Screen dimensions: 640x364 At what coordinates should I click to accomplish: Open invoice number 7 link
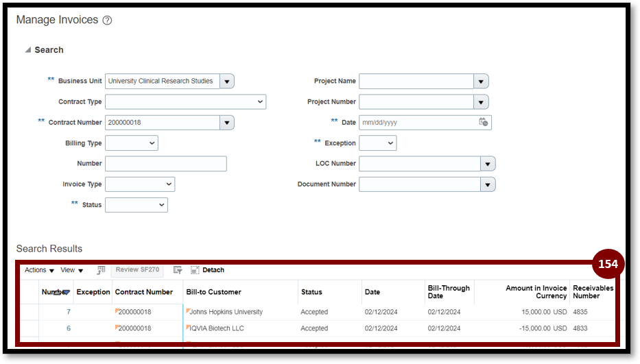(69, 312)
